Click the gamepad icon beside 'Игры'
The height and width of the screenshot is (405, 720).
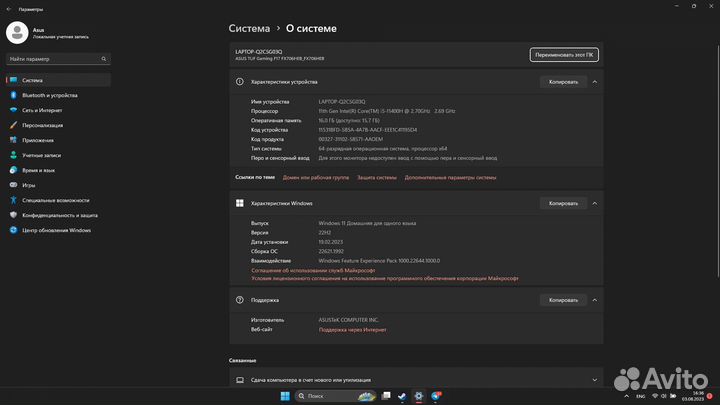coord(13,185)
